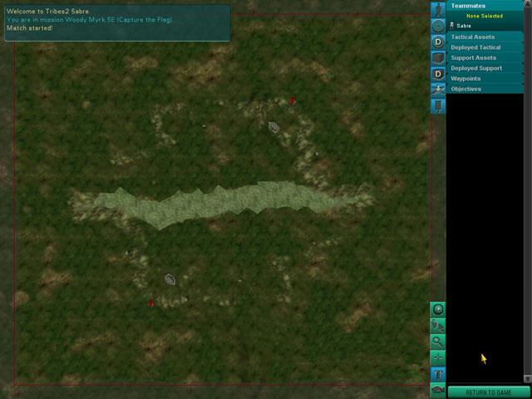Select the magnifier zoom tool
The height and width of the screenshot is (399, 532).
(x=438, y=342)
